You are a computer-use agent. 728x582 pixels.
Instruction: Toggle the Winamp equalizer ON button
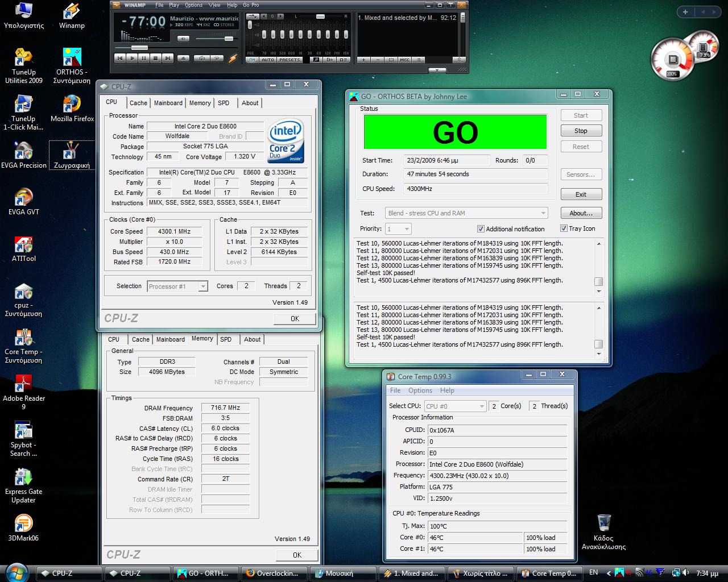tap(252, 60)
